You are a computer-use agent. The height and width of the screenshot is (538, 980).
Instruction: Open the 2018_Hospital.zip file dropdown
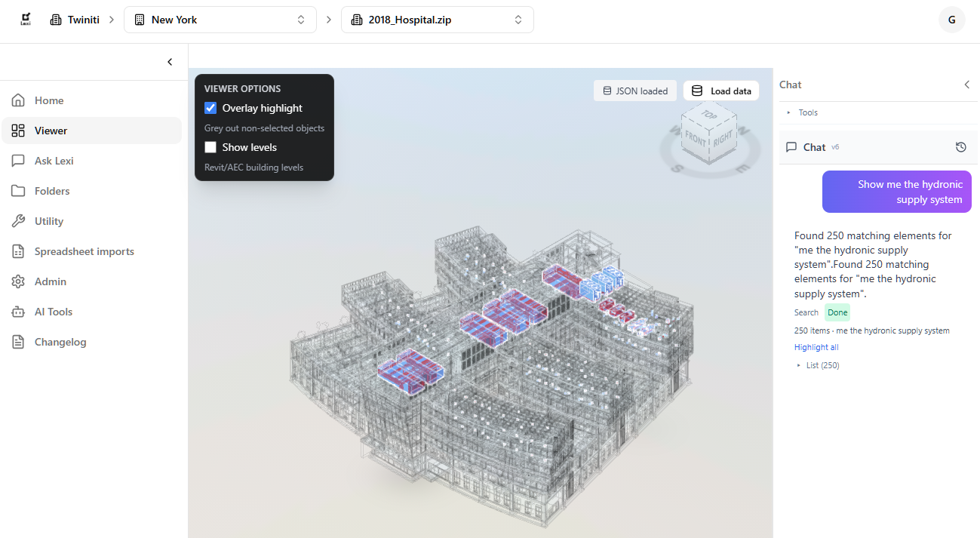coord(437,20)
